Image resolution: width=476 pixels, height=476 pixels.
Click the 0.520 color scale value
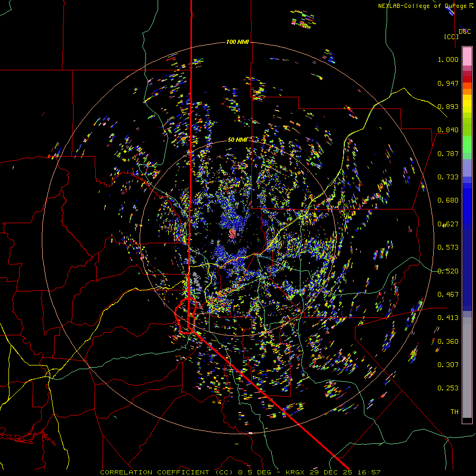(448, 271)
